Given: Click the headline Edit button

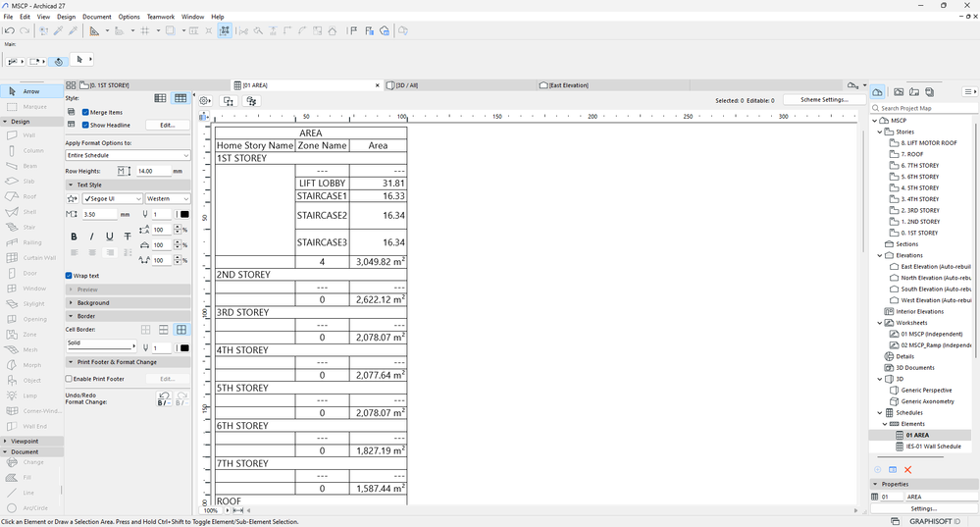Looking at the screenshot, I should click(167, 125).
